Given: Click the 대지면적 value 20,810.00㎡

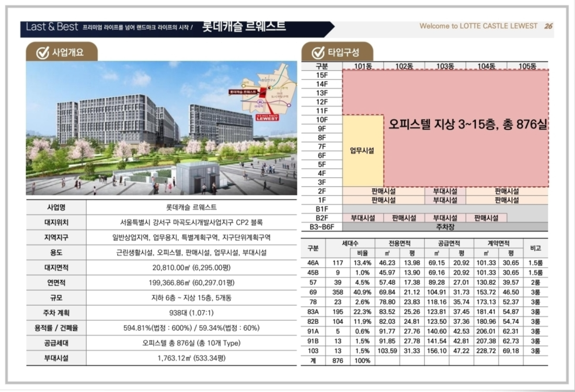Looking at the screenshot, I should (x=191, y=268).
